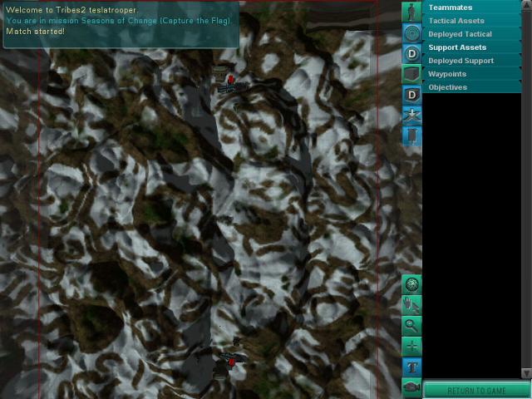532x399 pixels.
Task: Select the magnifying glass zoom tool
Action: (x=411, y=326)
